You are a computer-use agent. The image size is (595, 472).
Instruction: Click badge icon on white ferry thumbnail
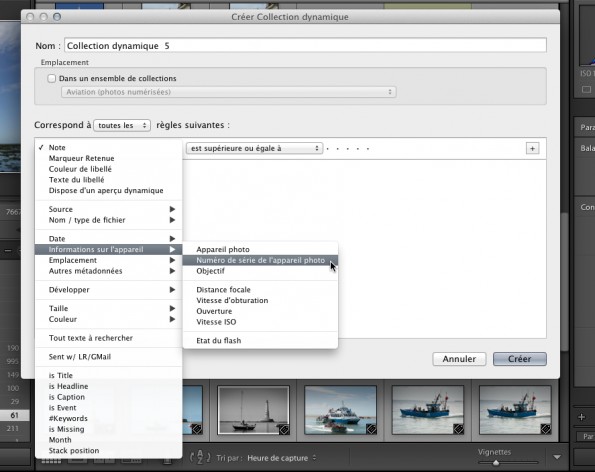[x=371, y=429]
